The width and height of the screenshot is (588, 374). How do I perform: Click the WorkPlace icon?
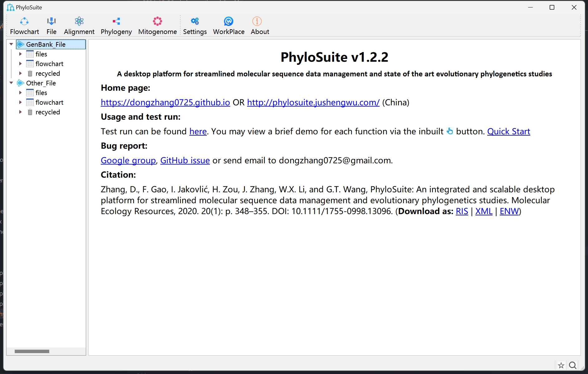coord(228,22)
